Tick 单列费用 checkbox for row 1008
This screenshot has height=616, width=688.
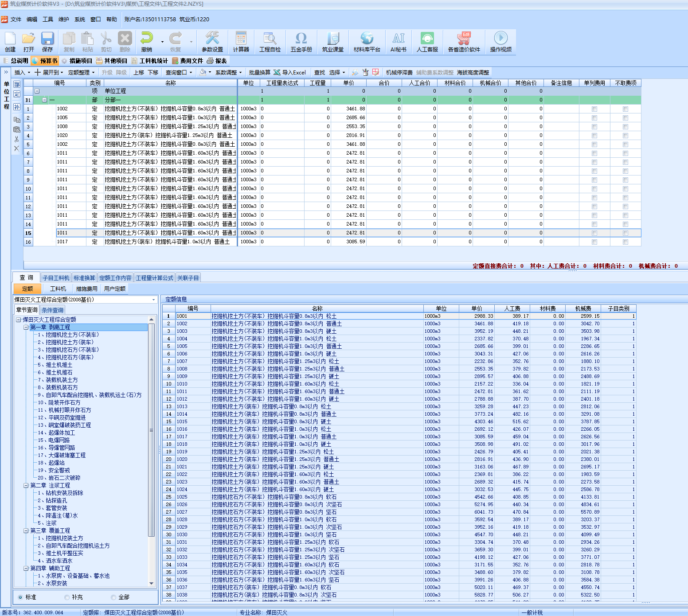[594, 126]
